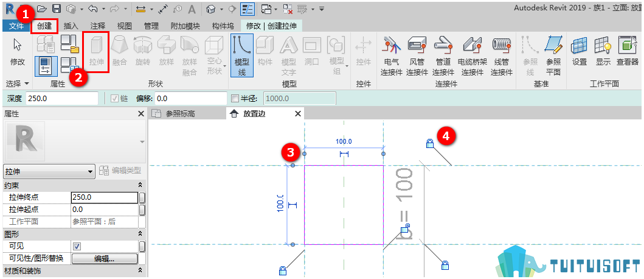
Task: Click the 洞口 opening tool
Action: click(x=312, y=52)
